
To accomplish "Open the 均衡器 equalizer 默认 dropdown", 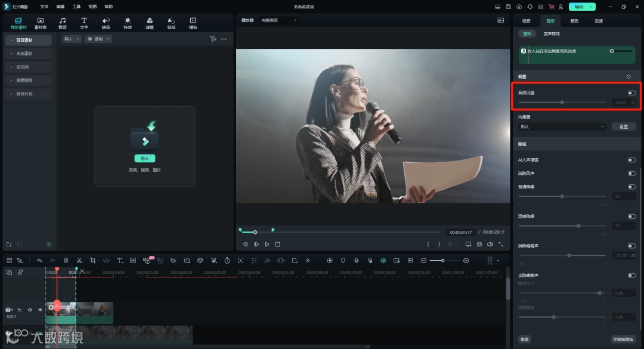I will (562, 126).
